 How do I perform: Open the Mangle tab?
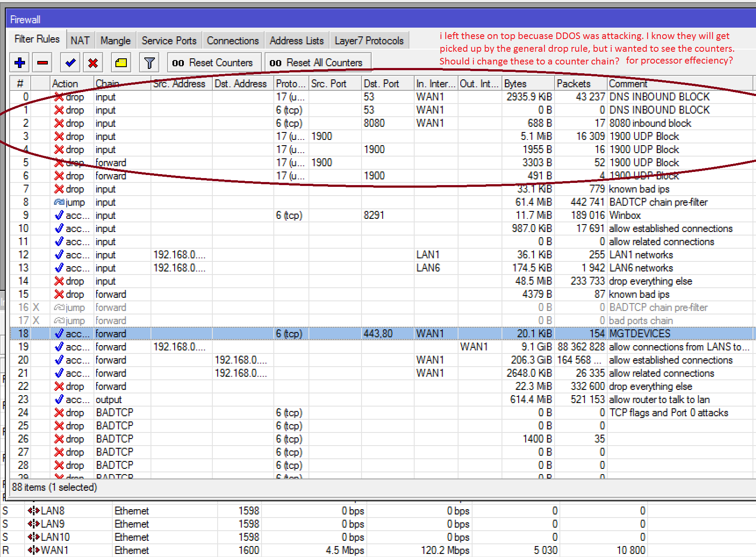pos(115,41)
